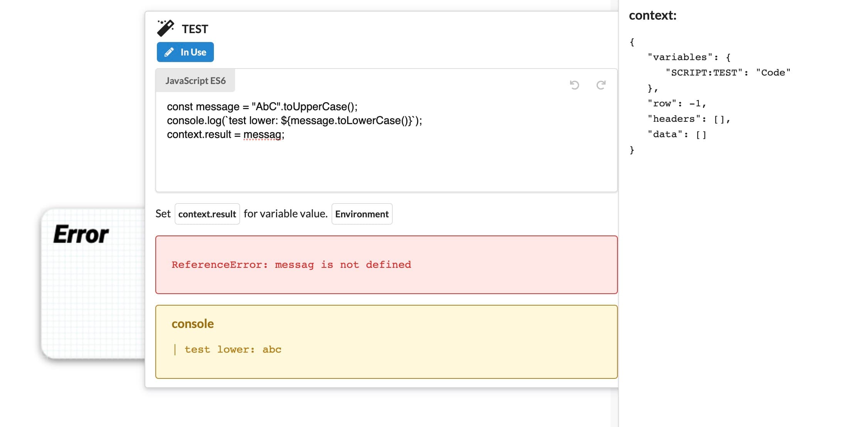This screenshot has width=868, height=427.
Task: Click the ReferenceError message panel
Action: point(385,264)
